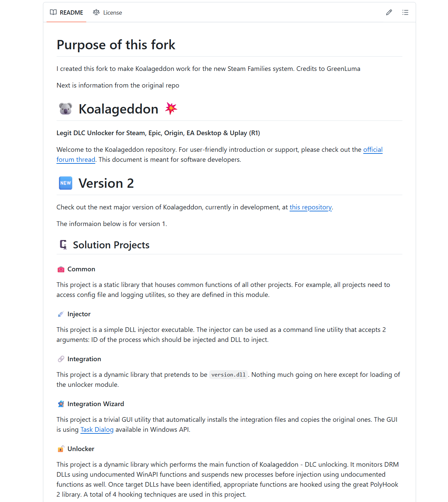Click the padlock icon beside Unlocker
The width and height of the screenshot is (448, 502).
[61, 449]
